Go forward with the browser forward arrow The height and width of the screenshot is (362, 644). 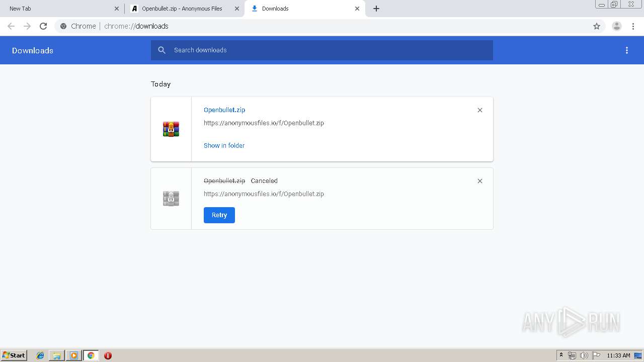click(27, 26)
